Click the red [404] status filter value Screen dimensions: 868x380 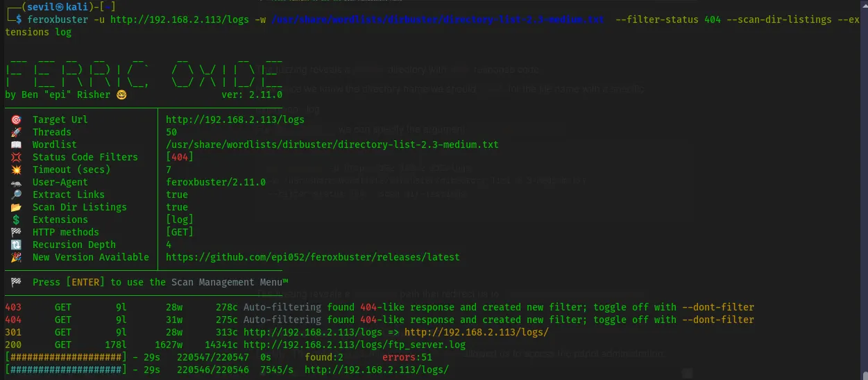coord(180,157)
